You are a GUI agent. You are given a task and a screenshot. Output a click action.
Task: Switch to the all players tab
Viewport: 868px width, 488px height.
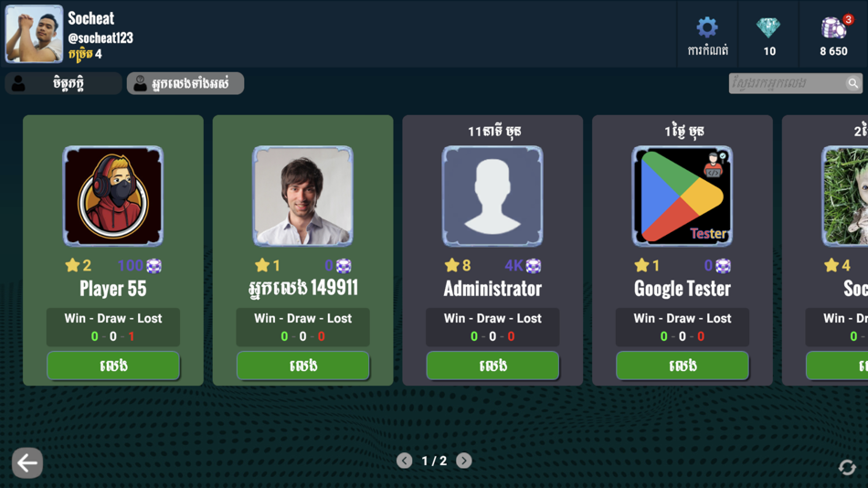click(185, 84)
